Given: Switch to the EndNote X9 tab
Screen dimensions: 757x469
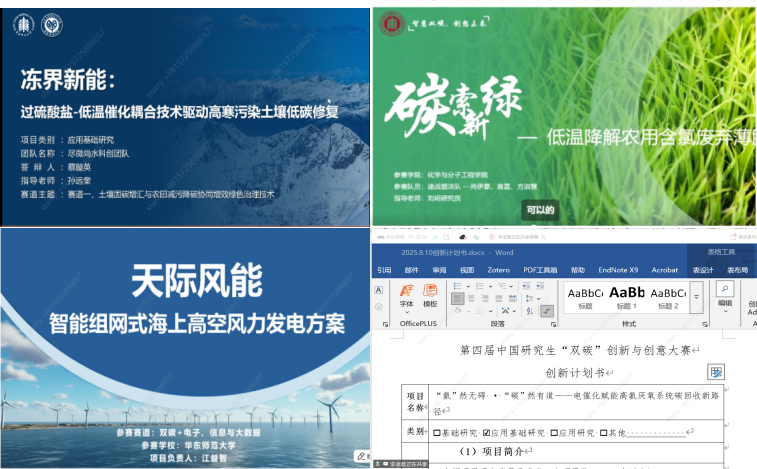Looking at the screenshot, I should [x=619, y=270].
